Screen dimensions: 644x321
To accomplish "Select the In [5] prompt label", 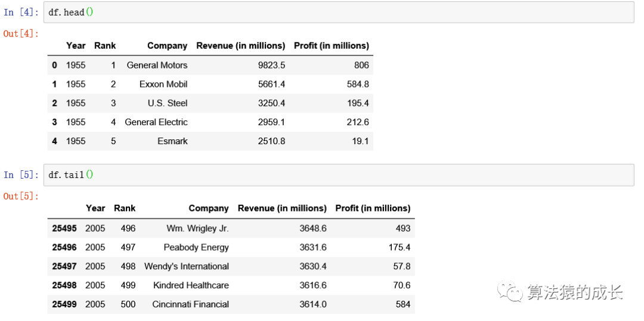I will point(21,175).
